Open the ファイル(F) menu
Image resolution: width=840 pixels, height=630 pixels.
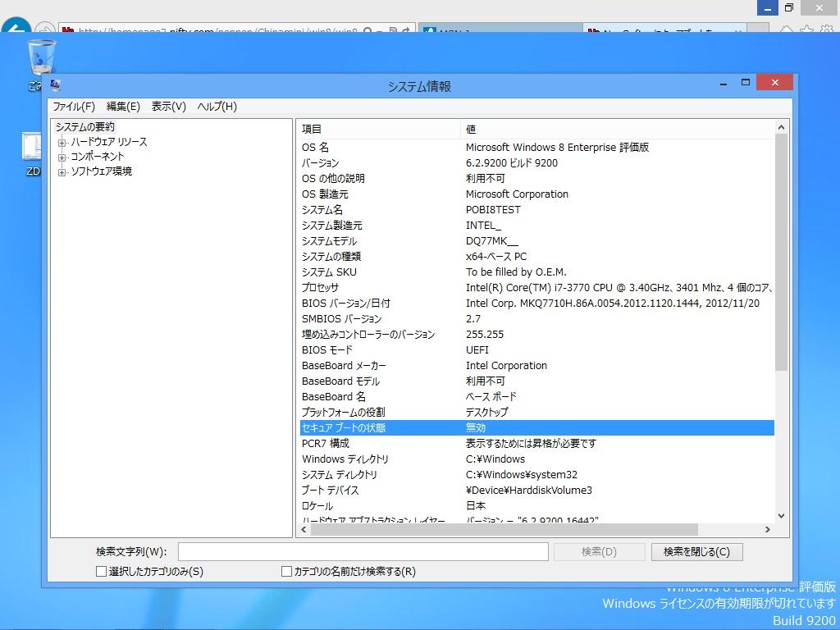tap(74, 107)
